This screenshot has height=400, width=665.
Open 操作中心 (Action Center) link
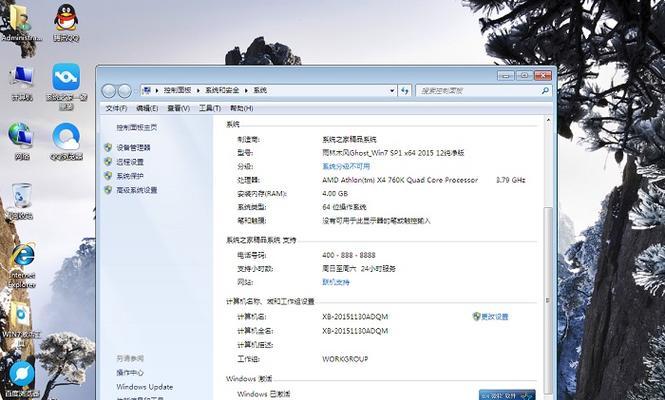(130, 372)
